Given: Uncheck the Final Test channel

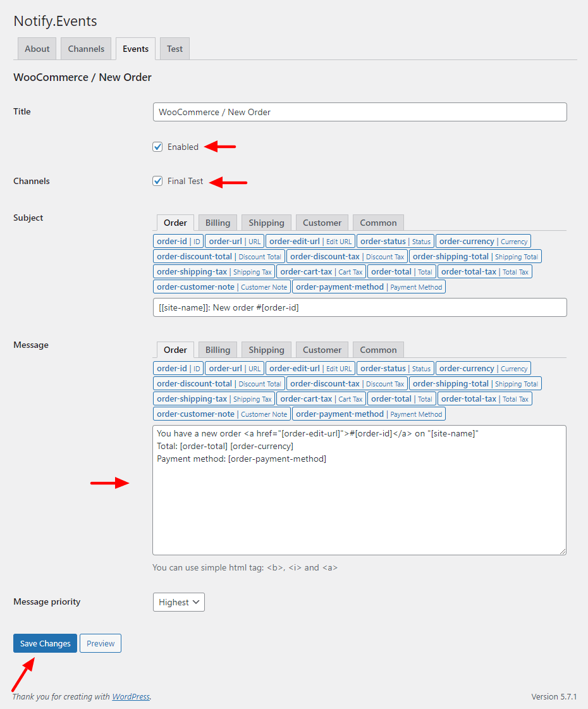Looking at the screenshot, I should point(157,182).
